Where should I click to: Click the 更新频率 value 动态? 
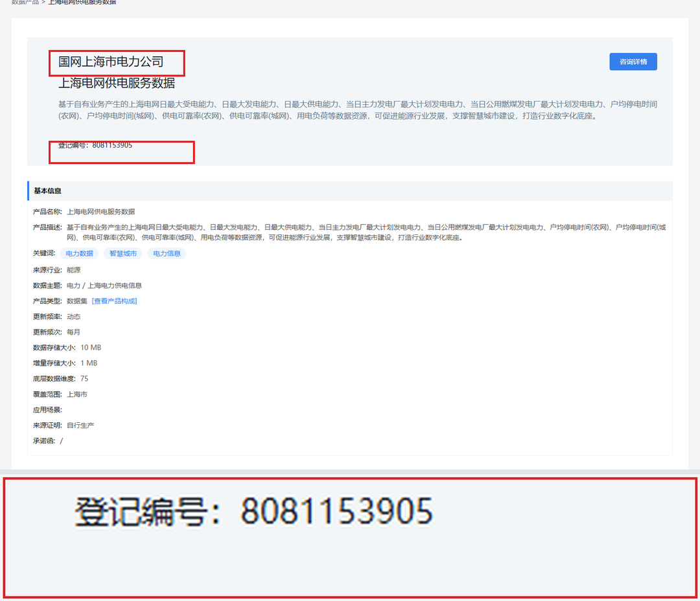point(74,317)
